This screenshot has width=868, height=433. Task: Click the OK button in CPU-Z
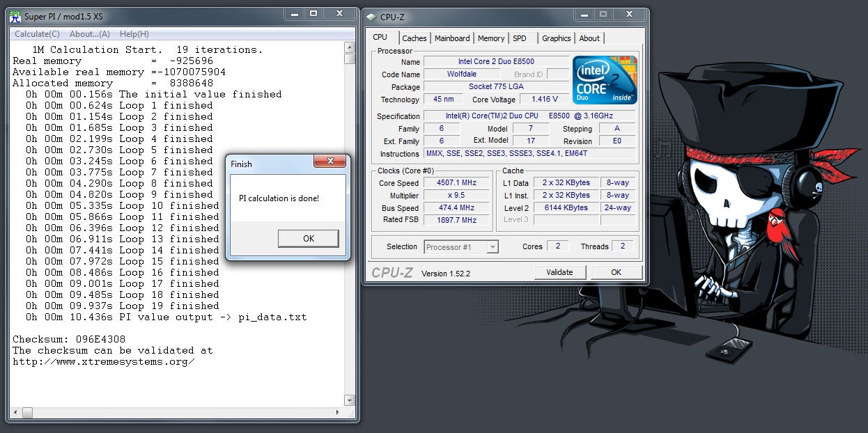pyautogui.click(x=616, y=272)
